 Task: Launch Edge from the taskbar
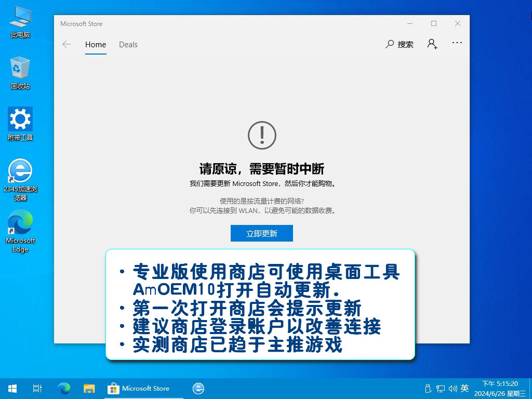point(64,389)
